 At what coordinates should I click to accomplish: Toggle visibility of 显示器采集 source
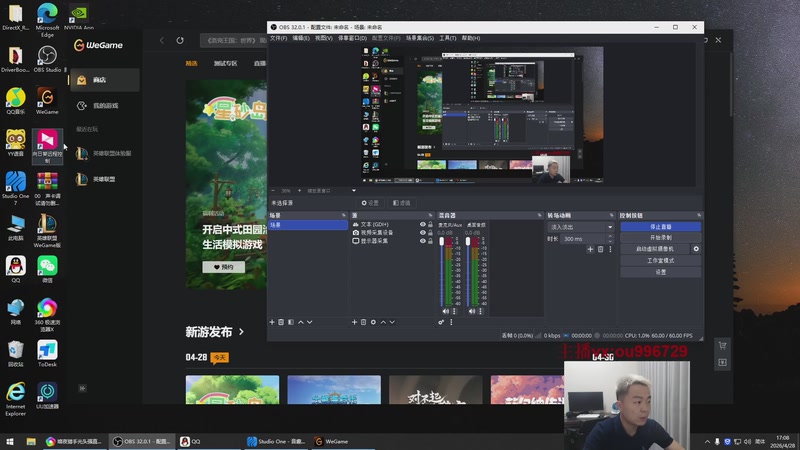pyautogui.click(x=422, y=241)
